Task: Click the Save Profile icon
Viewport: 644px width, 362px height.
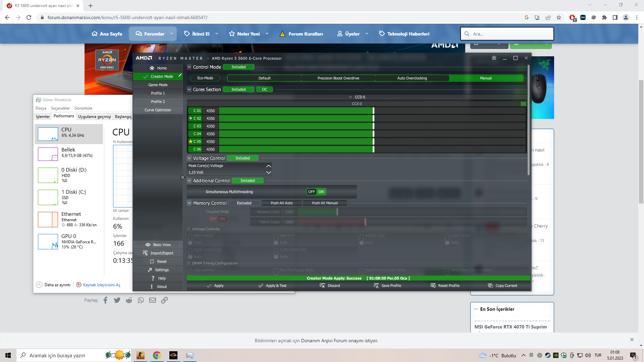Action: [376, 286]
